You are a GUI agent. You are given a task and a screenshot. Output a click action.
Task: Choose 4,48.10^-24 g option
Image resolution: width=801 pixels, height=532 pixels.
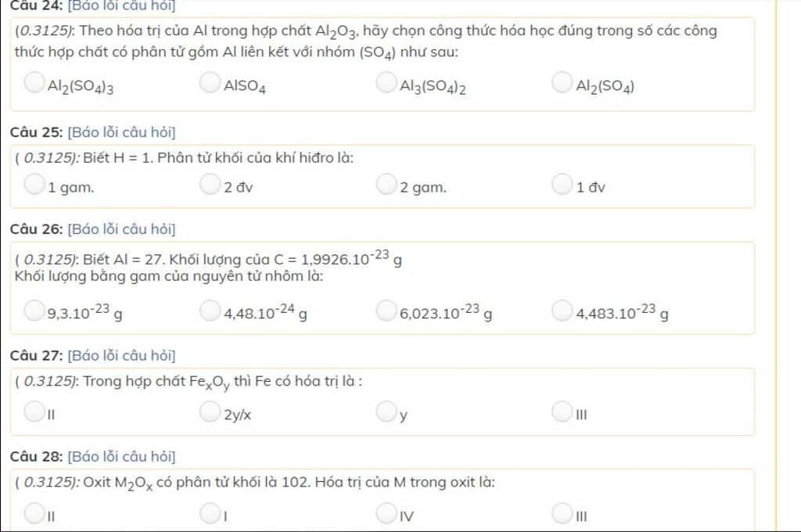pos(210,311)
